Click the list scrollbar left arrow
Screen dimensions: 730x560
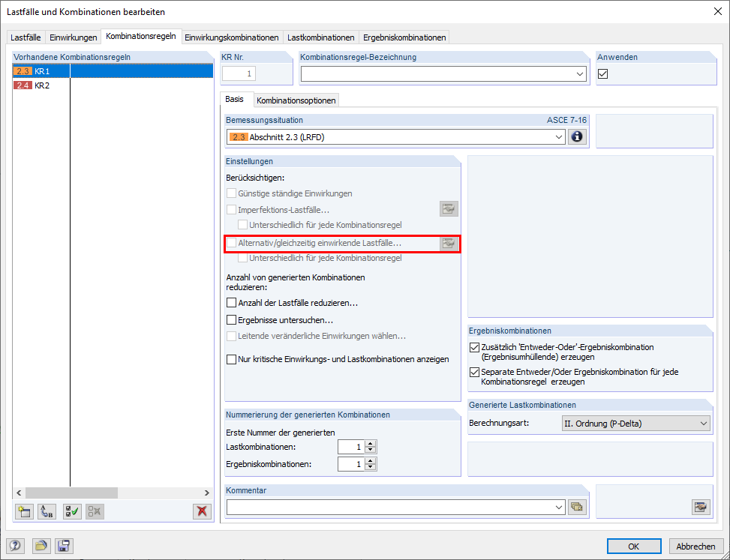[x=19, y=493]
